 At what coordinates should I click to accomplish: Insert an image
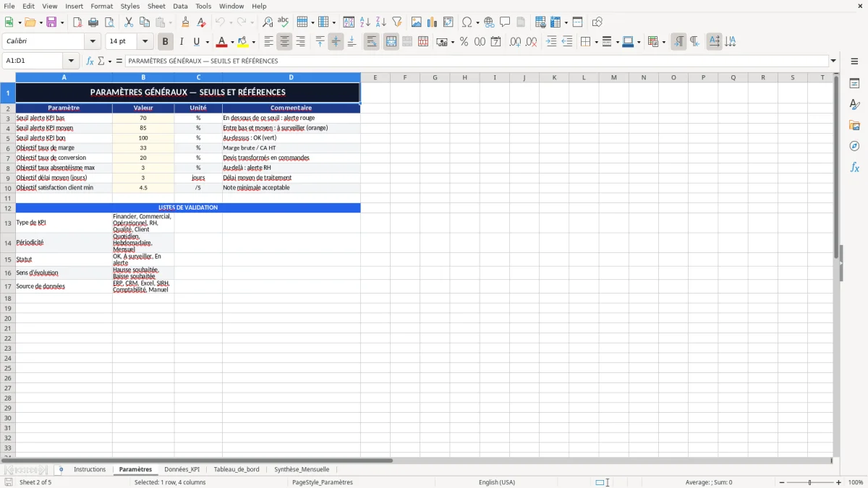[417, 22]
